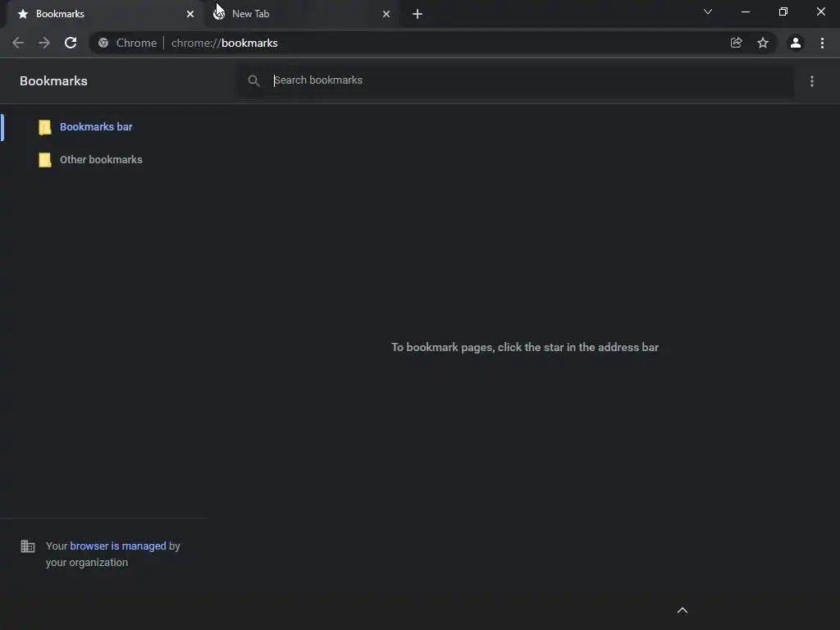Focus the Search bookmarks field
This screenshot has height=630, width=840.
click(x=516, y=81)
